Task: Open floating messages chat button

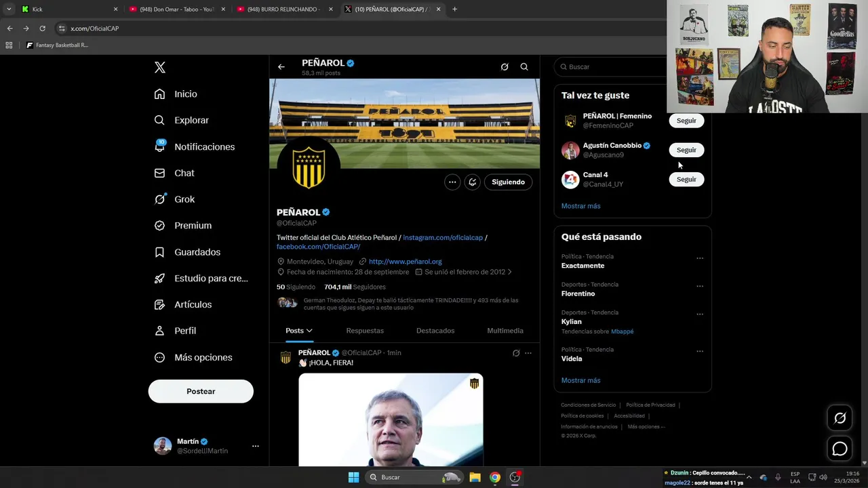Action: pyautogui.click(x=840, y=449)
